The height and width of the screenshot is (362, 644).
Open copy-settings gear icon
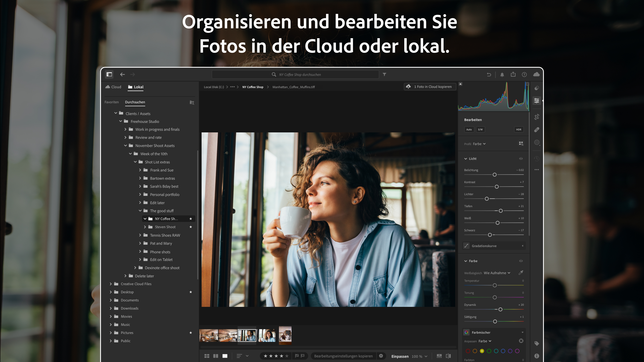tap(381, 356)
